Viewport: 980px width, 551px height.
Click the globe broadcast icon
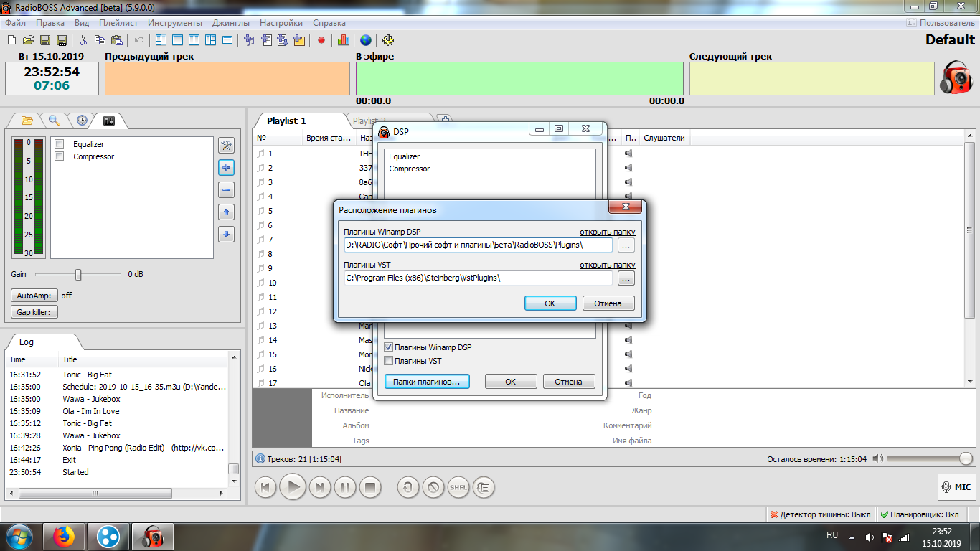(366, 40)
